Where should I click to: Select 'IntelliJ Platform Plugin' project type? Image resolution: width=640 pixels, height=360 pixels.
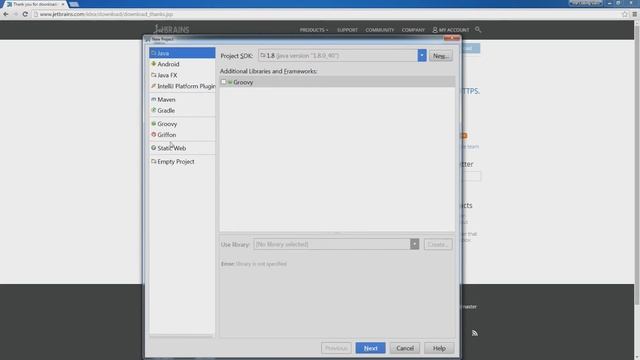(x=182, y=86)
